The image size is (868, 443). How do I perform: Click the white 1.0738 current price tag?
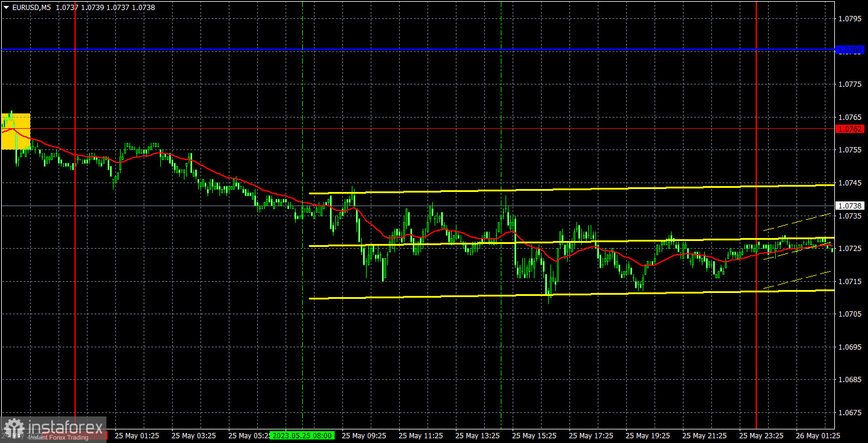click(x=850, y=206)
